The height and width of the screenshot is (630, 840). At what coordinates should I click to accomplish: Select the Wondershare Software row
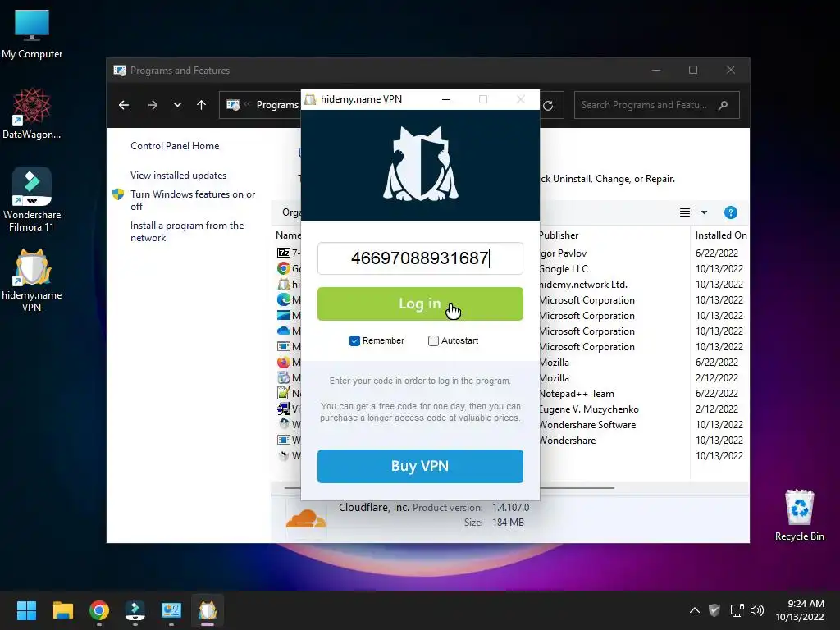click(x=512, y=424)
